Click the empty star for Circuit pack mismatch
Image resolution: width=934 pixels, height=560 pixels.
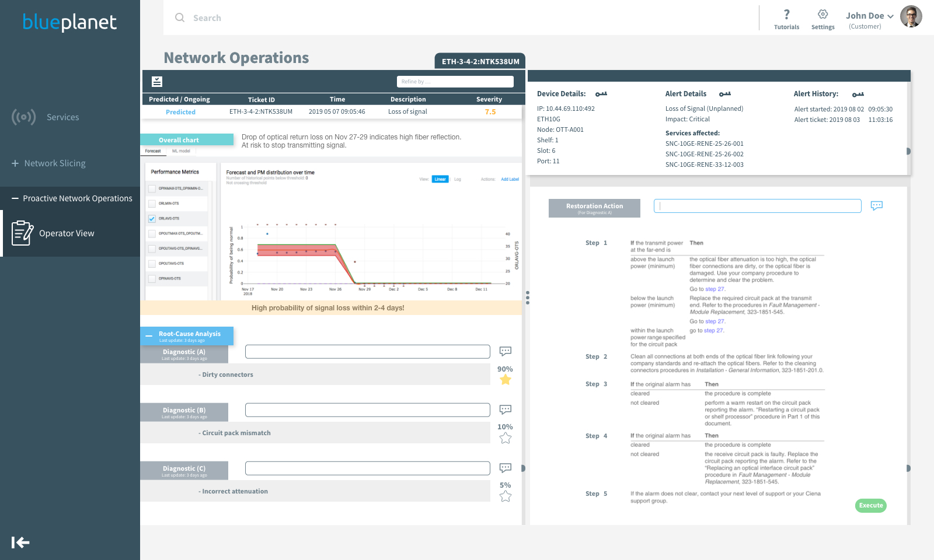pyautogui.click(x=506, y=438)
